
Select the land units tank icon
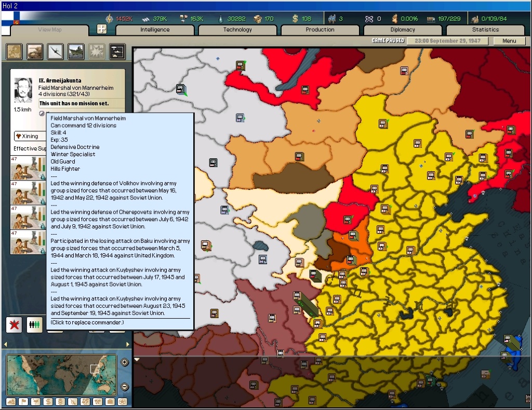35,51
